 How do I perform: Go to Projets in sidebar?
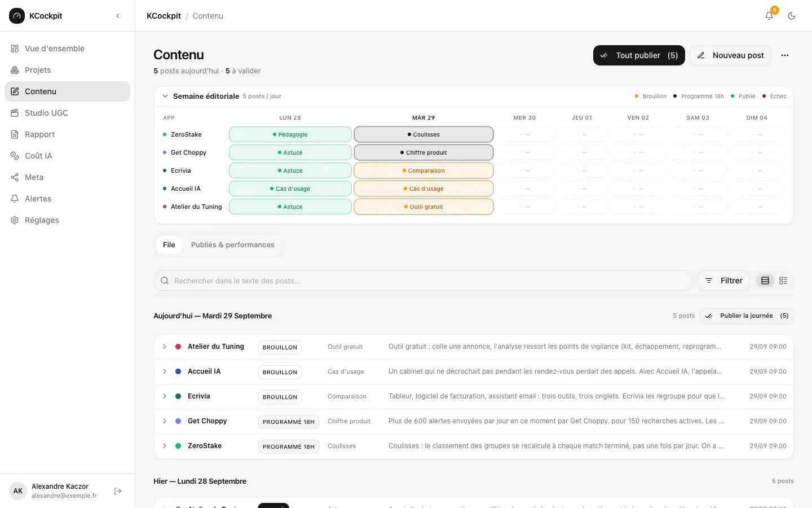tap(67, 70)
